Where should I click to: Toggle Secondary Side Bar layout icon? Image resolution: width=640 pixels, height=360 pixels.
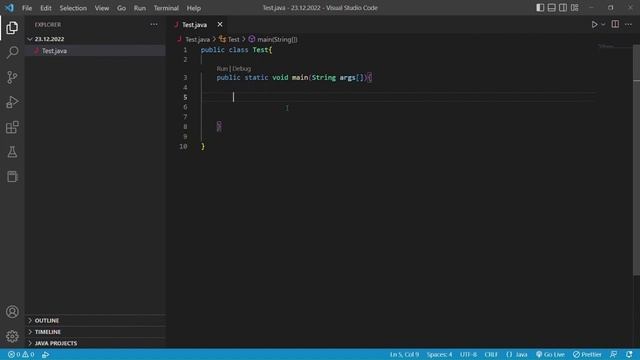click(563, 8)
